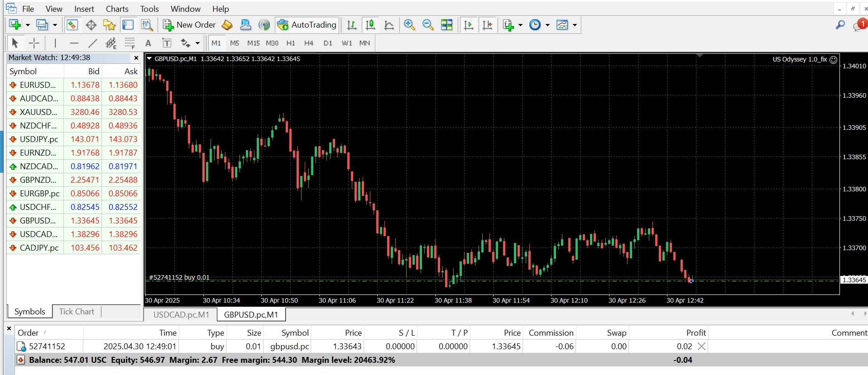Pick the horizontal line drawing tool
The image size is (868, 375).
(74, 43)
